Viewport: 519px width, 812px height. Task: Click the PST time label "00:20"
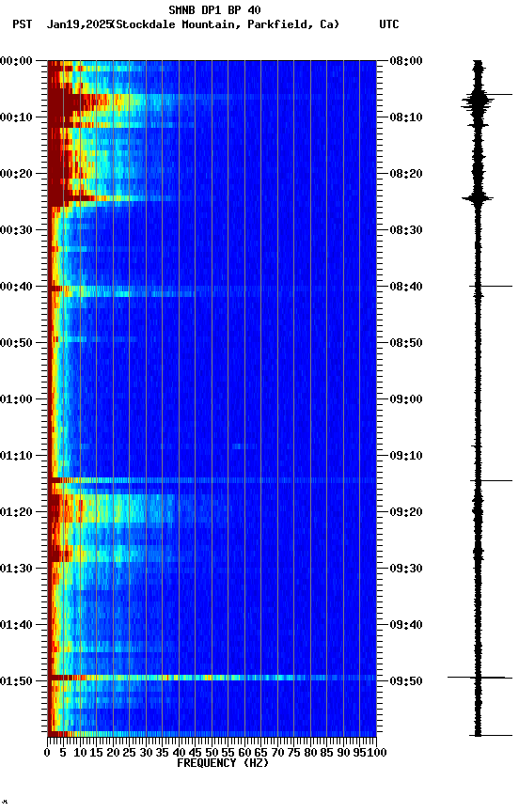coord(16,174)
